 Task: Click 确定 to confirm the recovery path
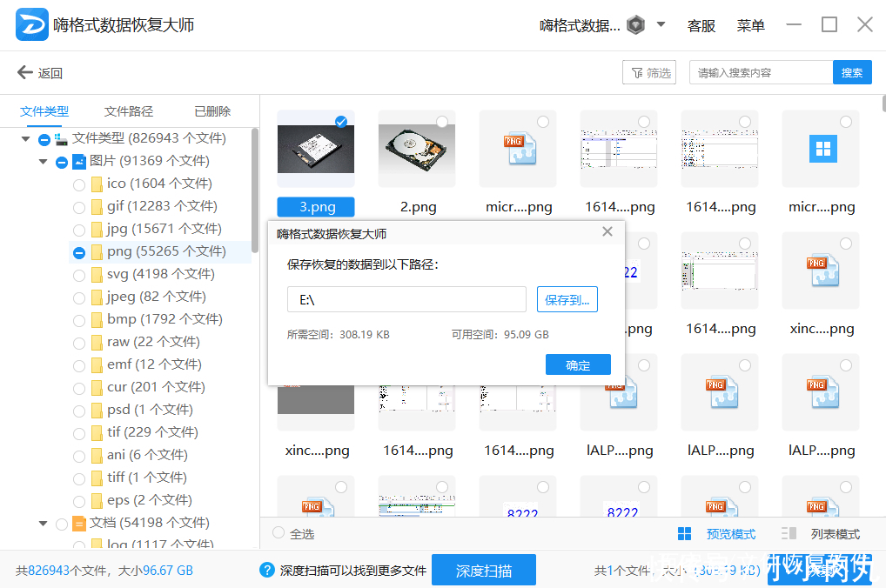coord(578,364)
